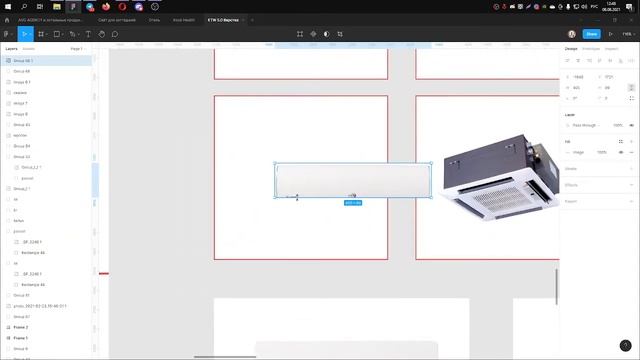The width and height of the screenshot is (640, 360).
Task: Select the Text tool
Action: tap(88, 34)
